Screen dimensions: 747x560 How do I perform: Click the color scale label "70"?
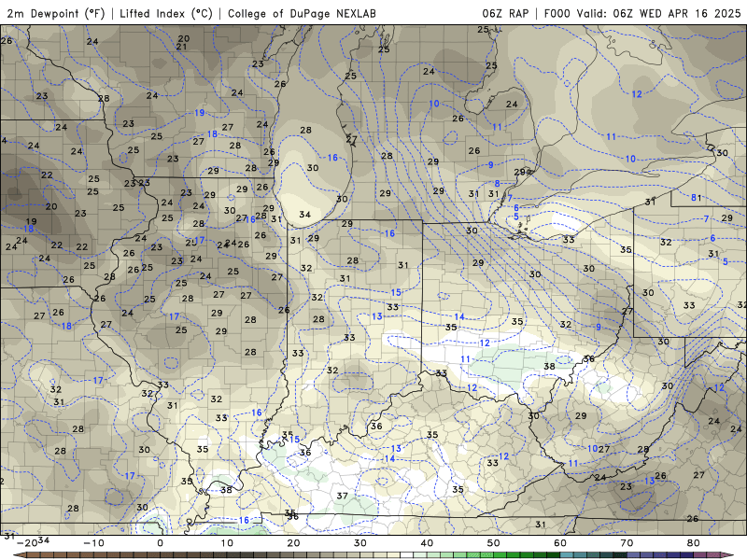pyautogui.click(x=627, y=543)
